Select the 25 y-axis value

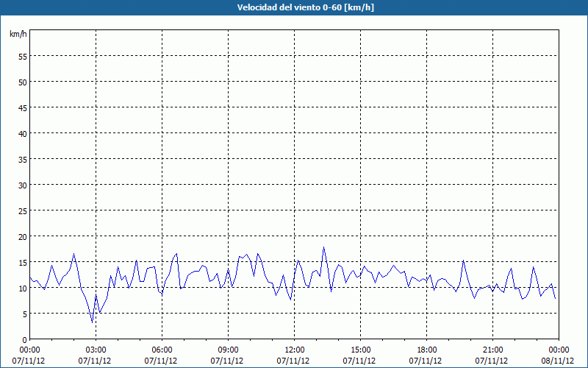[23, 211]
